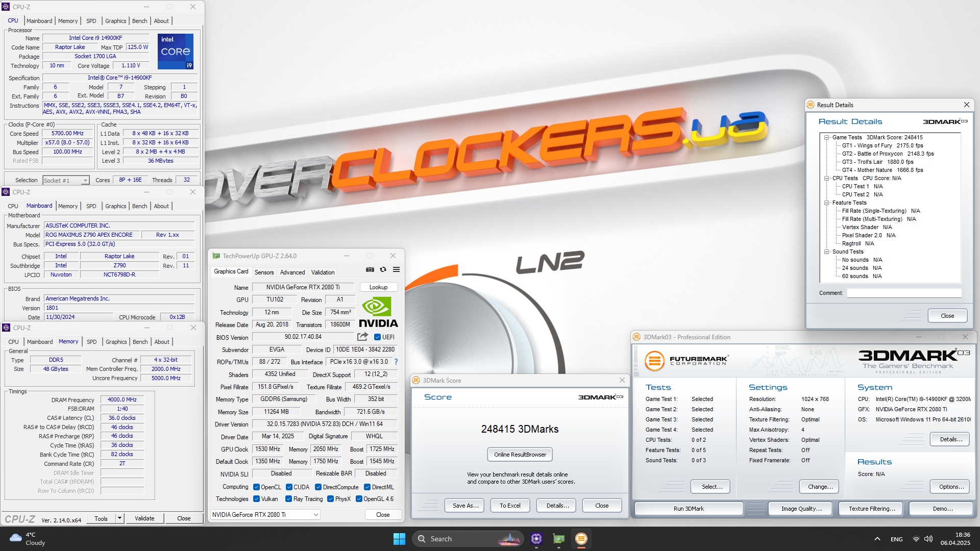Click the Result Details title bar icon

pyautogui.click(x=810, y=105)
